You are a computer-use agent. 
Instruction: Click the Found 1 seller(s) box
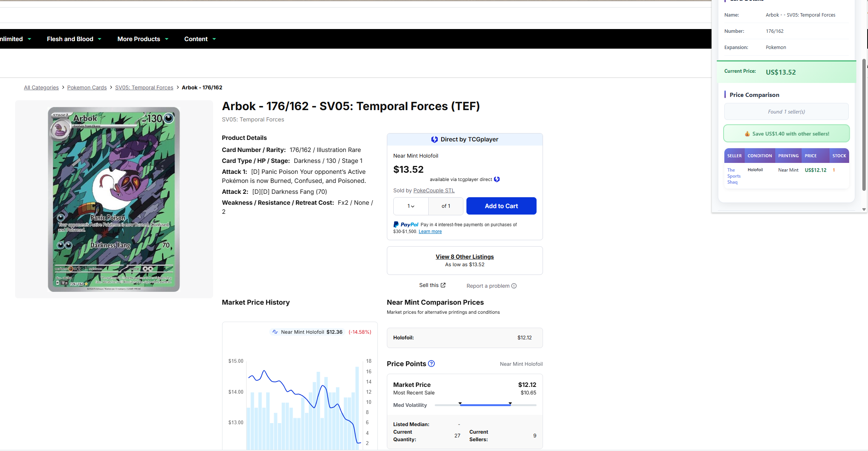pos(786,112)
